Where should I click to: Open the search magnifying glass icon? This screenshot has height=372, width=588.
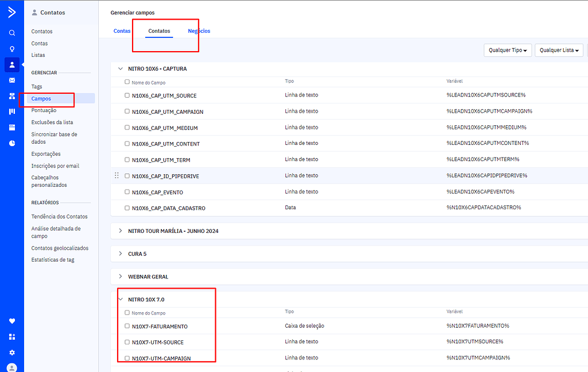click(x=11, y=33)
